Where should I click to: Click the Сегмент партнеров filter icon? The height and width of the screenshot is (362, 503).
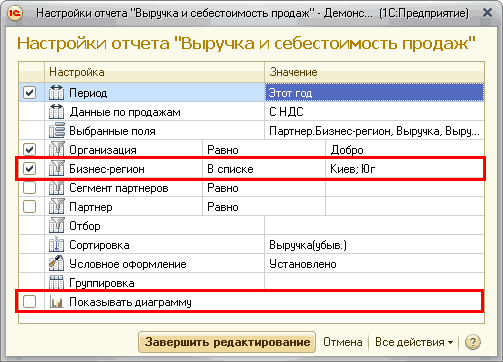tap(56, 188)
